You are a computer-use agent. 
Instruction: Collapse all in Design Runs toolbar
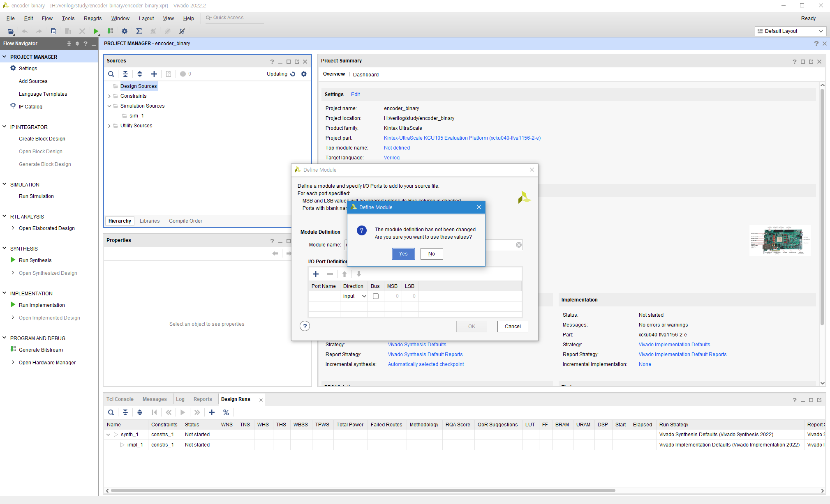pyautogui.click(x=125, y=412)
